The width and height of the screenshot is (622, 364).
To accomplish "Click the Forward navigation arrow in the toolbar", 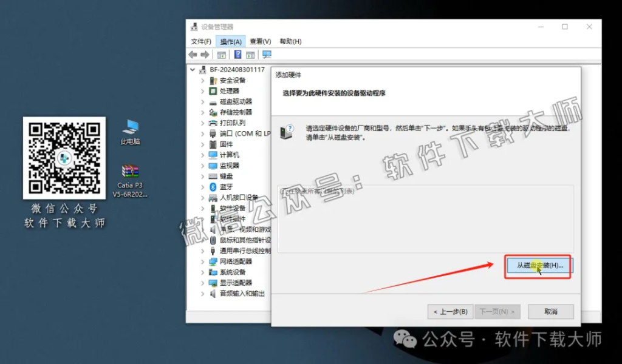I will (205, 54).
